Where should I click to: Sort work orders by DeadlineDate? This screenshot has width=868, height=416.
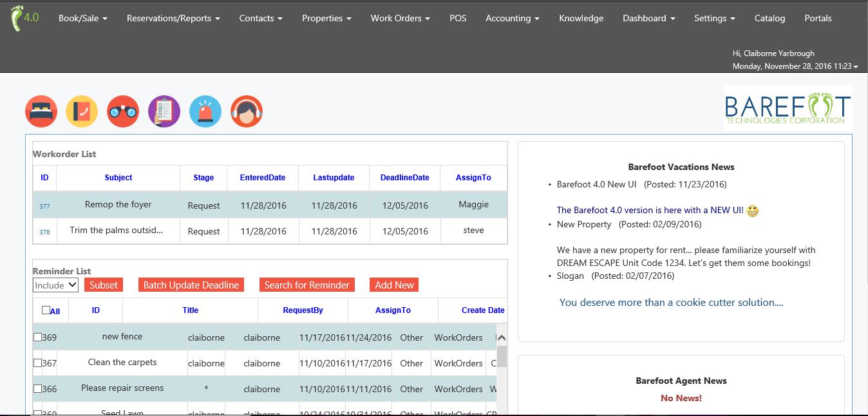(x=404, y=178)
